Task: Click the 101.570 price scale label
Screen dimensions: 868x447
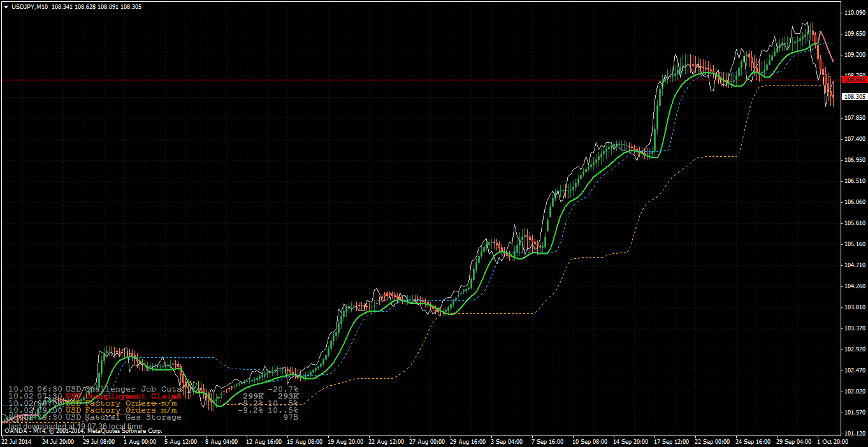Action: click(854, 413)
